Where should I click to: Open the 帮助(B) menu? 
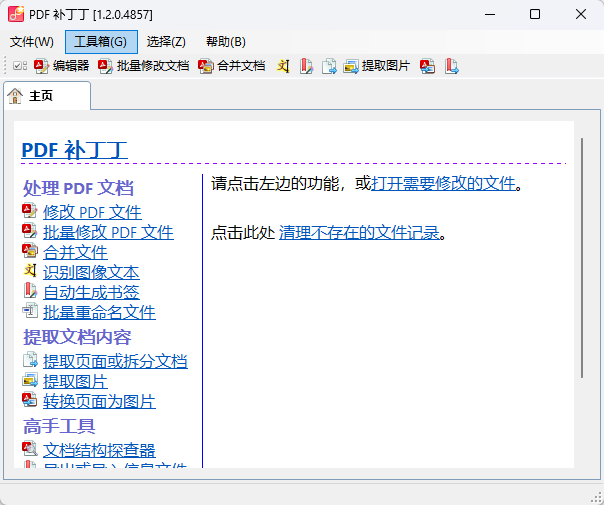click(x=226, y=42)
